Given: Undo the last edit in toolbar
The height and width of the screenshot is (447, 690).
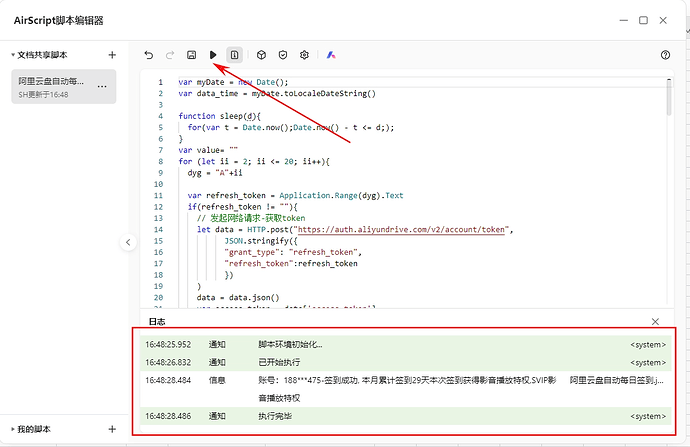Looking at the screenshot, I should (149, 55).
